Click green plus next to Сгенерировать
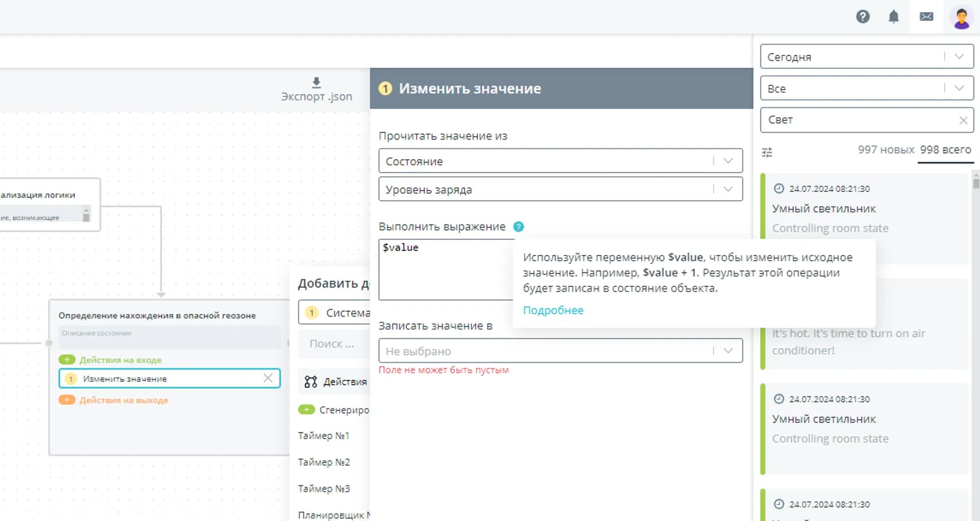Image resolution: width=980 pixels, height=521 pixels. [x=306, y=410]
